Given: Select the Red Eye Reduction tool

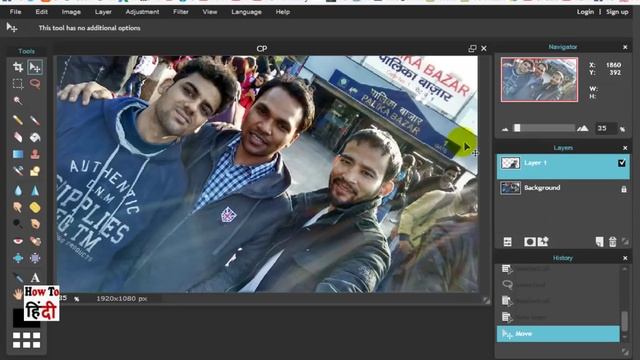Looking at the screenshot, I should pos(18,241).
